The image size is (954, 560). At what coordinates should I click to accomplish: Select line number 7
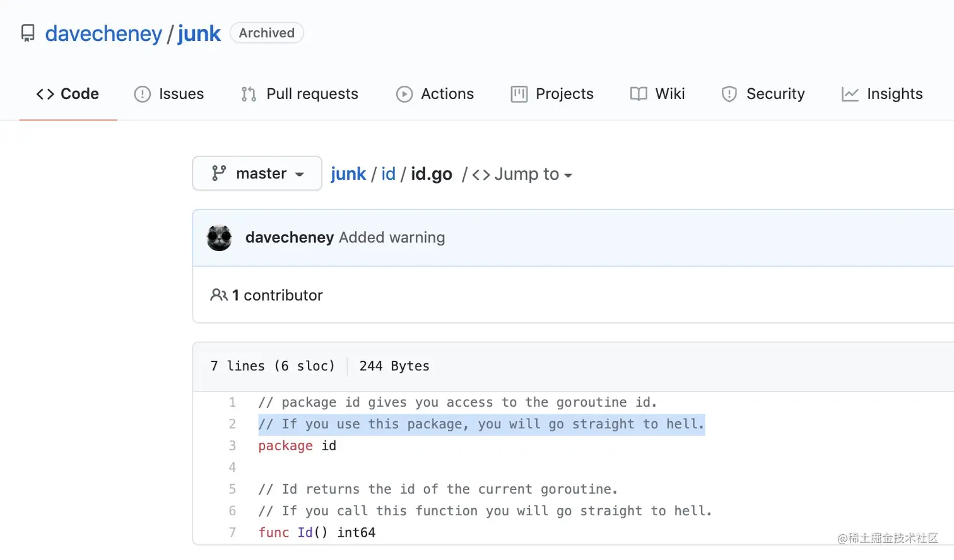(x=232, y=533)
